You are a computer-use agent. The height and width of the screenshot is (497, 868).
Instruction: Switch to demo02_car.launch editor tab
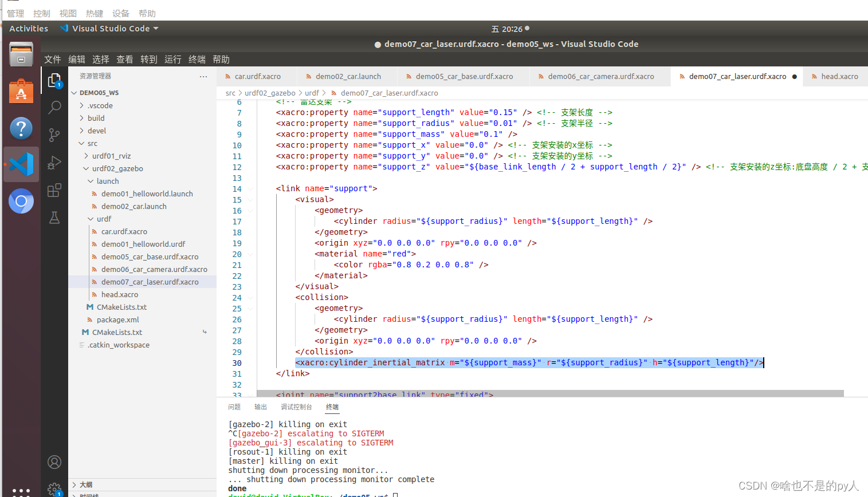click(x=348, y=76)
